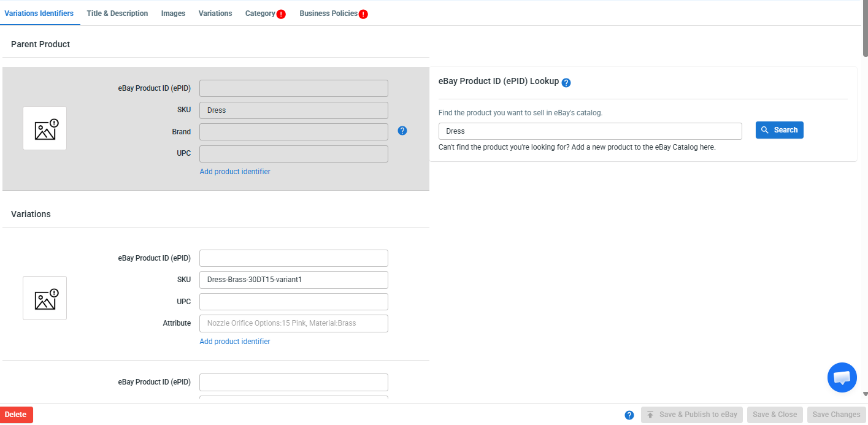Click the scrollbar down arrow
This screenshot has height=425, width=868.
tap(866, 394)
